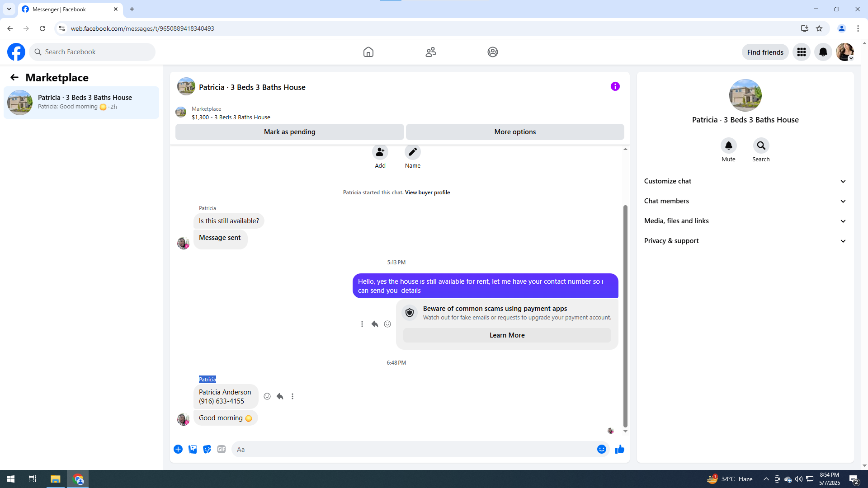The image size is (868, 488).
Task: Click the pencil Name icon
Action: (x=412, y=152)
